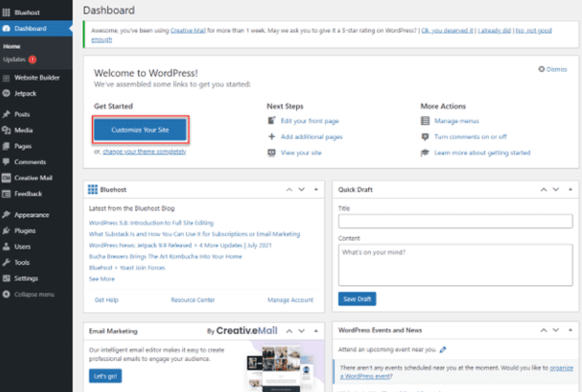The image size is (582, 392).
Task: Click the Bluehost widget grid logo
Action: click(x=93, y=189)
